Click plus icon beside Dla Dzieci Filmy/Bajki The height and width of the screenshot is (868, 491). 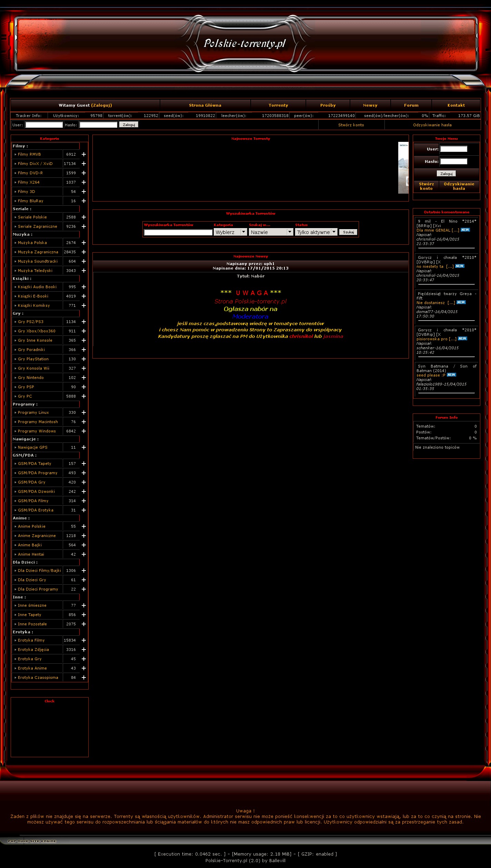click(x=84, y=570)
